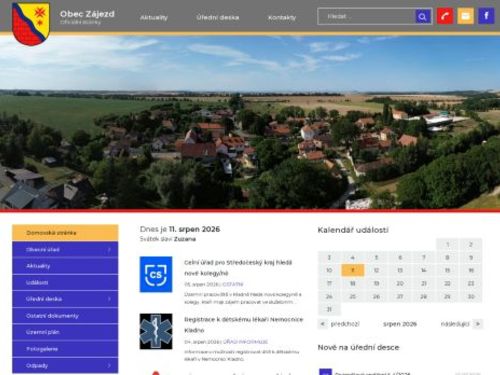Select day 25 in the calendar
Screen dimensions: 500x375
click(x=353, y=296)
